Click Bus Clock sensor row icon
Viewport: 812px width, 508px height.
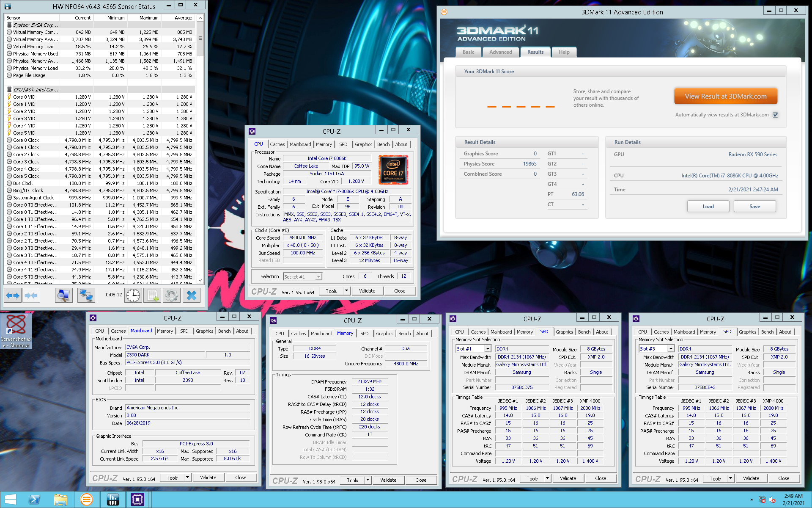coord(9,183)
